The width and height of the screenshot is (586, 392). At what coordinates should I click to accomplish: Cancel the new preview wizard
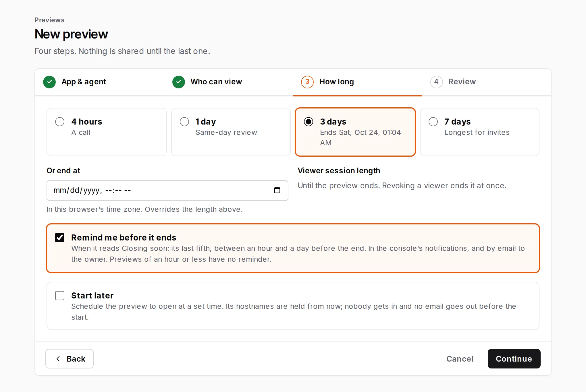coord(460,359)
